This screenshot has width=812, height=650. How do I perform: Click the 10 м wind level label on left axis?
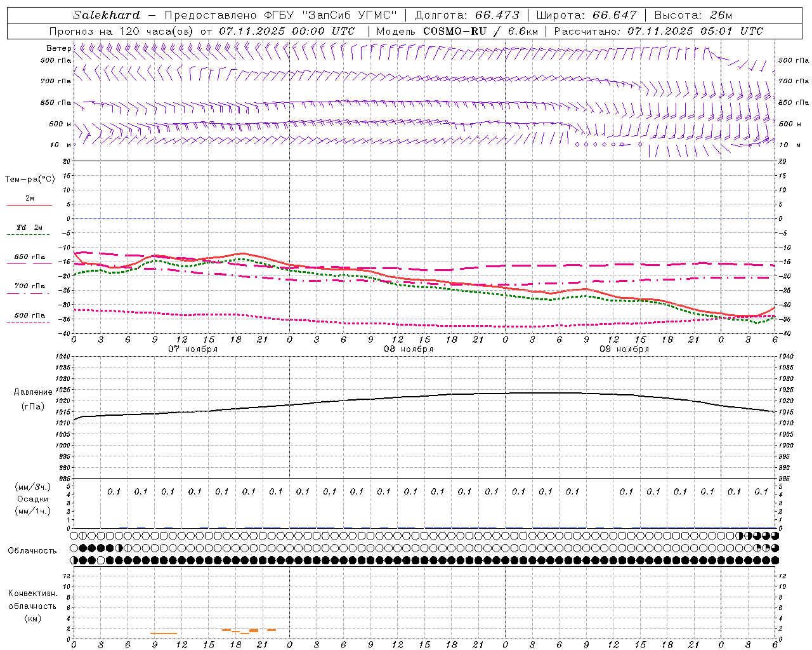point(60,145)
